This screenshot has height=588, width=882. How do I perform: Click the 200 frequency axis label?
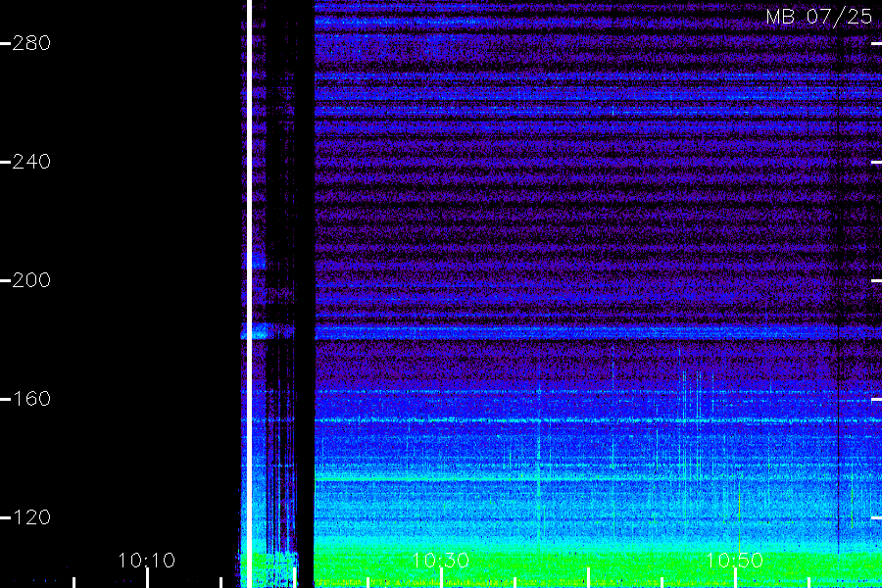click(31, 280)
